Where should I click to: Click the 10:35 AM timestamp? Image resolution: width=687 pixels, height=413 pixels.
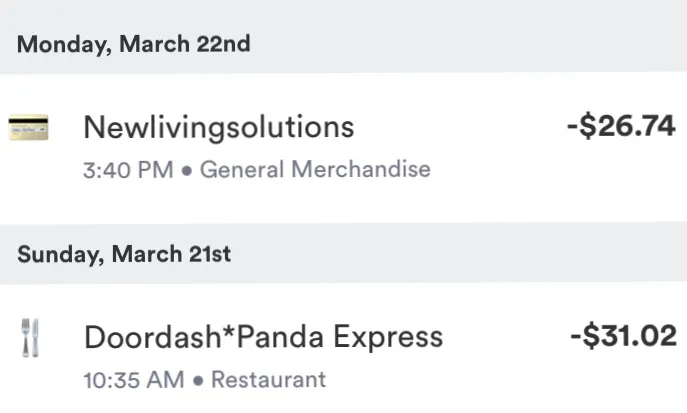click(134, 380)
